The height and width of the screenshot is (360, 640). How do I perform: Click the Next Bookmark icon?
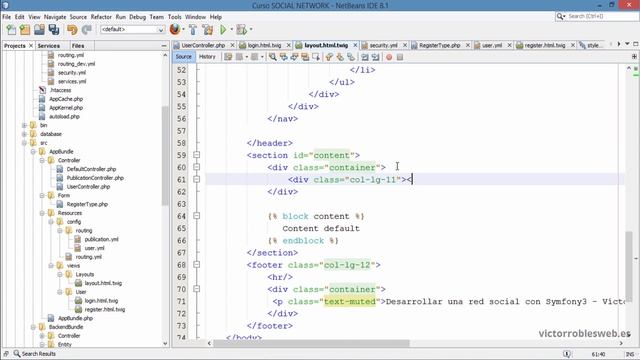[340, 57]
